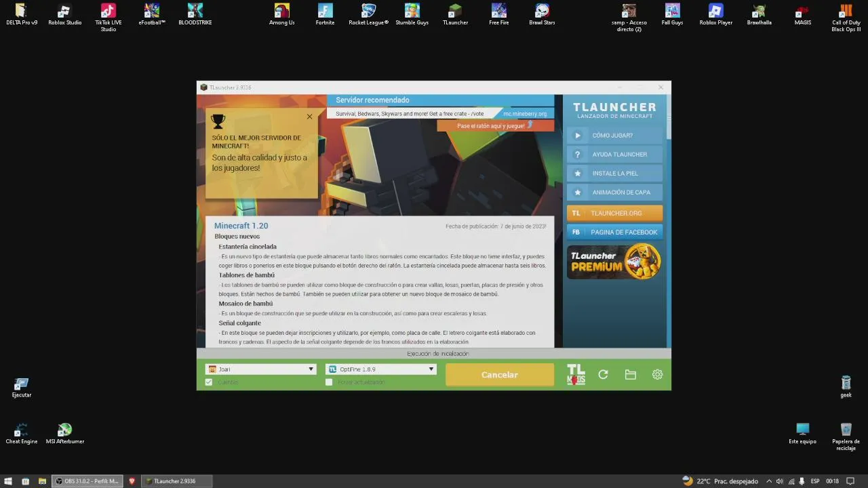Open the samp - Acceso directo icon
The image size is (868, 488).
pyautogui.click(x=629, y=18)
